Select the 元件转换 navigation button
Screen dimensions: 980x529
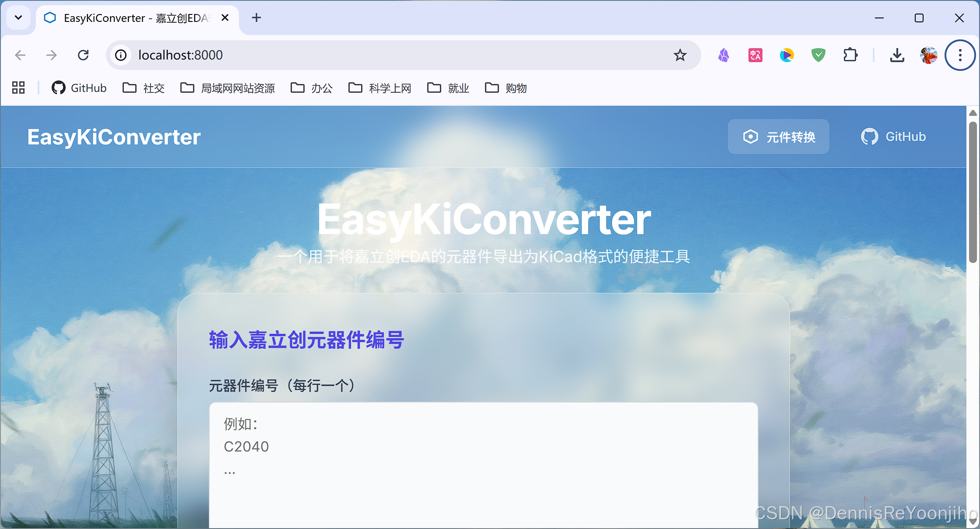pos(778,137)
